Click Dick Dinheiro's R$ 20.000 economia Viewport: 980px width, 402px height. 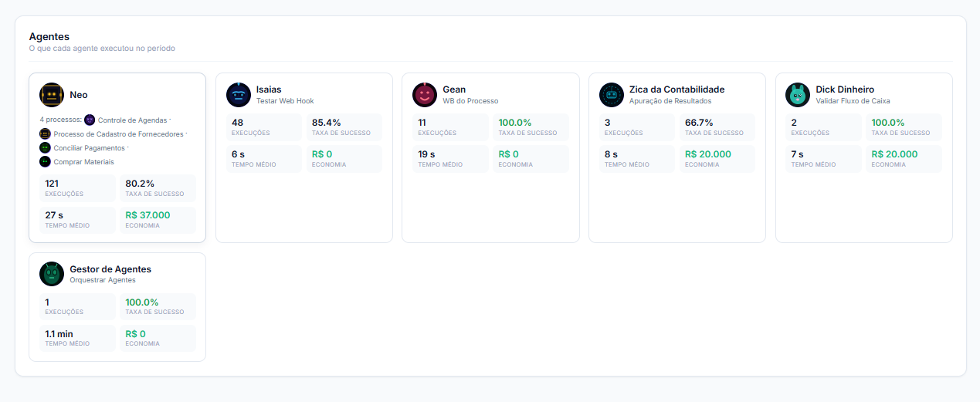[x=894, y=154]
